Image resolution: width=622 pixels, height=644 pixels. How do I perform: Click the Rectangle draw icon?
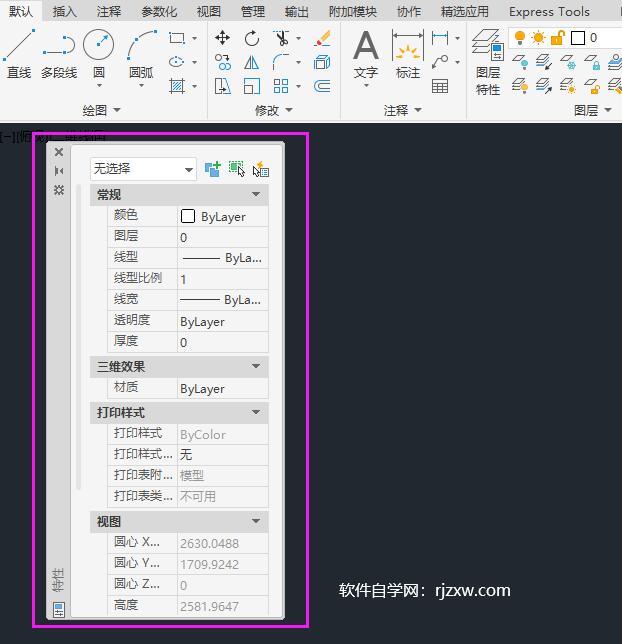tap(177, 38)
